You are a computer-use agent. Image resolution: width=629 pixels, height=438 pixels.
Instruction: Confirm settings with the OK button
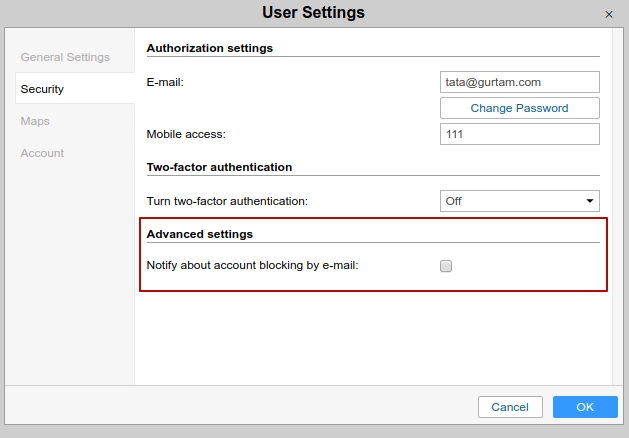585,407
